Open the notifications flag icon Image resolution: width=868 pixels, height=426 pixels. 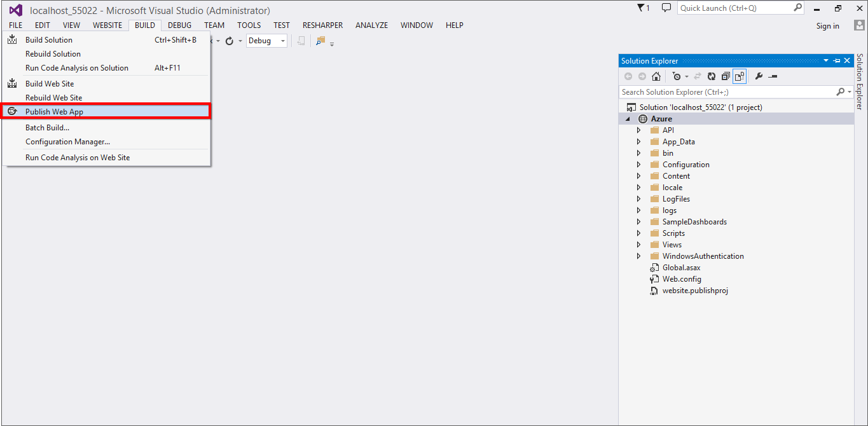pyautogui.click(x=640, y=8)
